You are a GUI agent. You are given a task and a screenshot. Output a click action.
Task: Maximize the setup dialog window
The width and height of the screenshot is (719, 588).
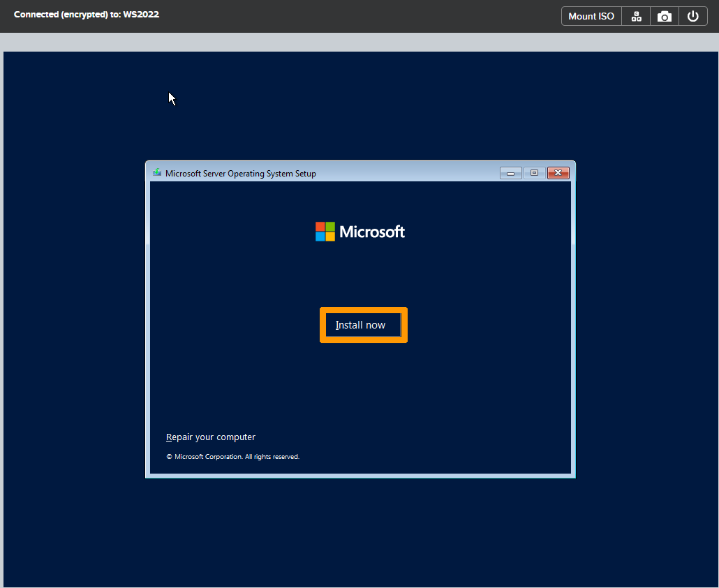(534, 172)
